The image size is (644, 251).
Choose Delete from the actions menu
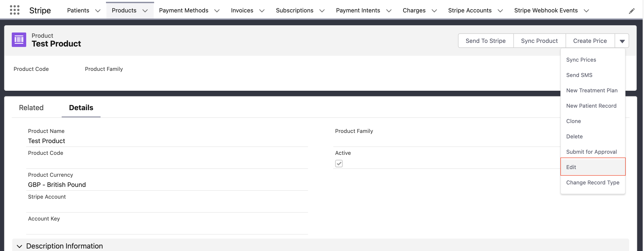[574, 136]
